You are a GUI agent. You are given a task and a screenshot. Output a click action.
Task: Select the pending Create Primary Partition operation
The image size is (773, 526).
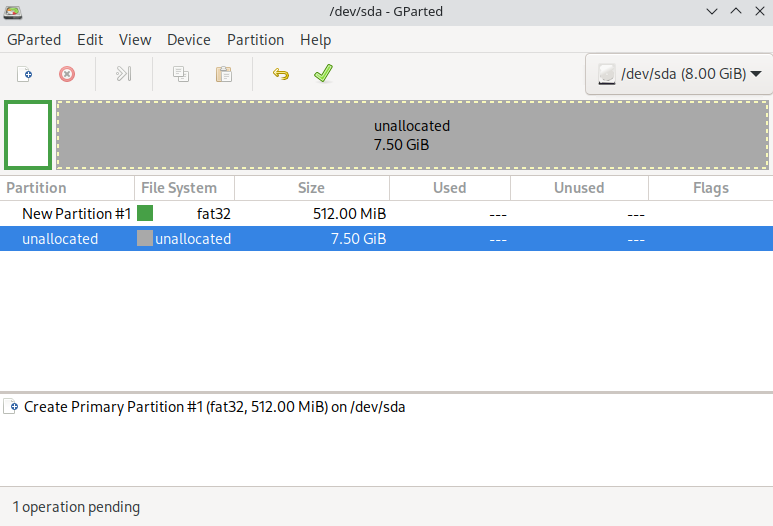click(x=214, y=407)
